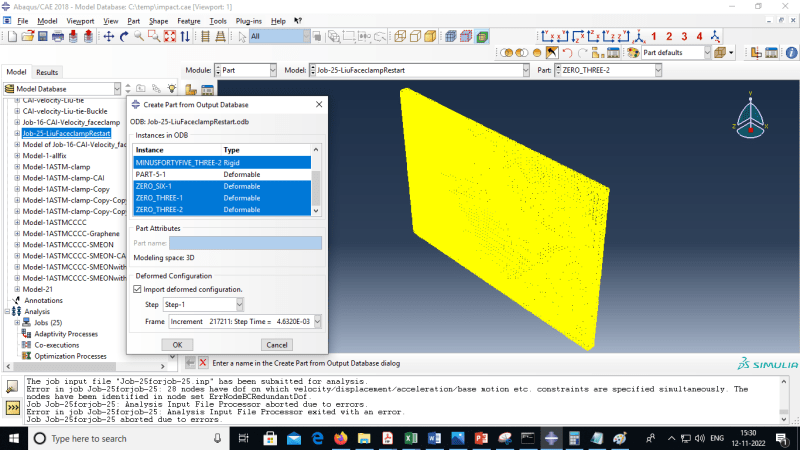This screenshot has height=450, width=800.
Task: Switch to Shaded render style
Action: pos(431,36)
